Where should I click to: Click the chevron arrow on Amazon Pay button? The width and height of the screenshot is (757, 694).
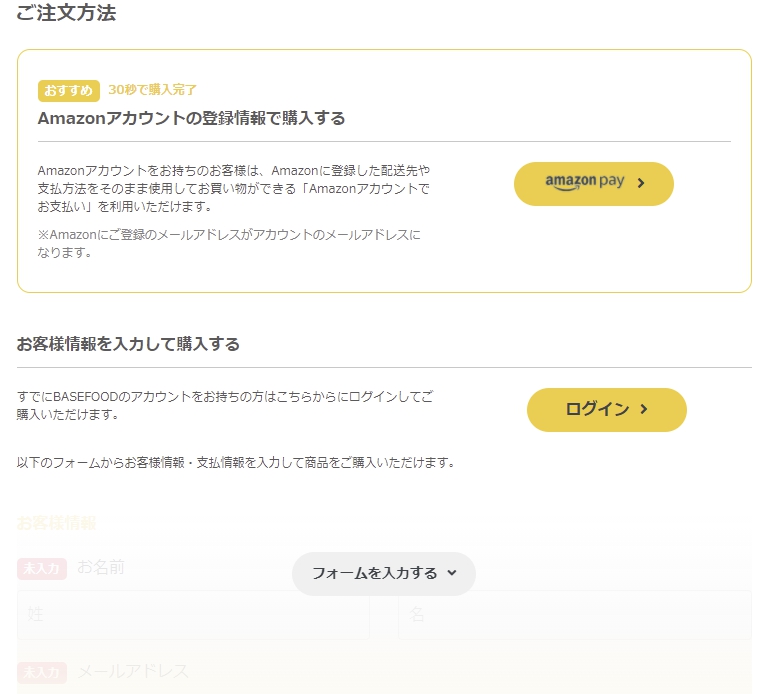coord(641,183)
